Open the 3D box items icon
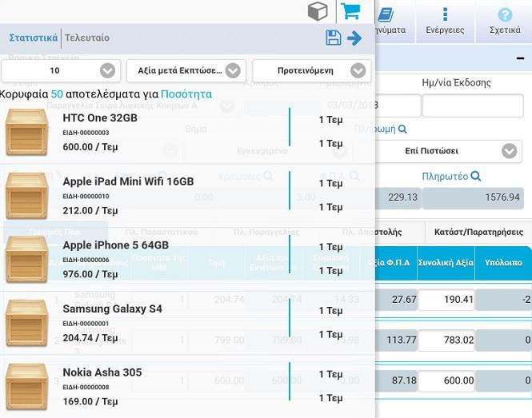The width and height of the screenshot is (532, 418). point(318,11)
